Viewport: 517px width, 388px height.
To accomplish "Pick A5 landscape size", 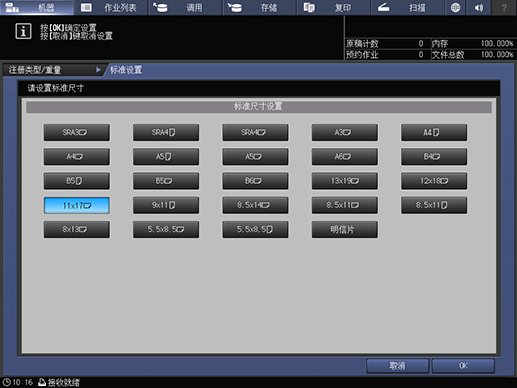I will 255,157.
